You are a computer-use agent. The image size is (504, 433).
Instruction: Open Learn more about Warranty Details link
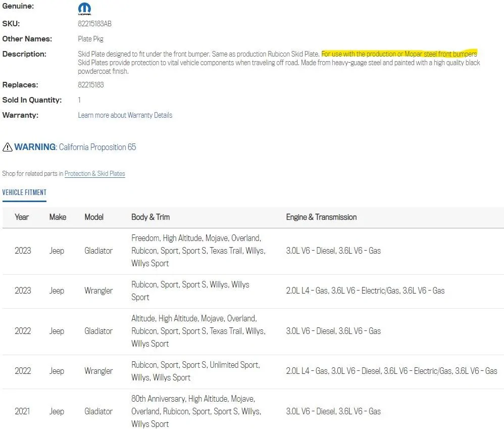point(125,115)
